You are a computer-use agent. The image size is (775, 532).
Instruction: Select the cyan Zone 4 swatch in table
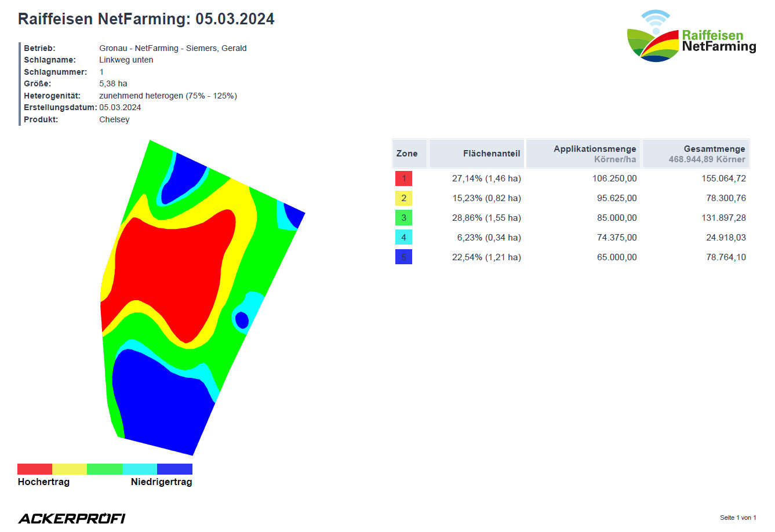(403, 238)
